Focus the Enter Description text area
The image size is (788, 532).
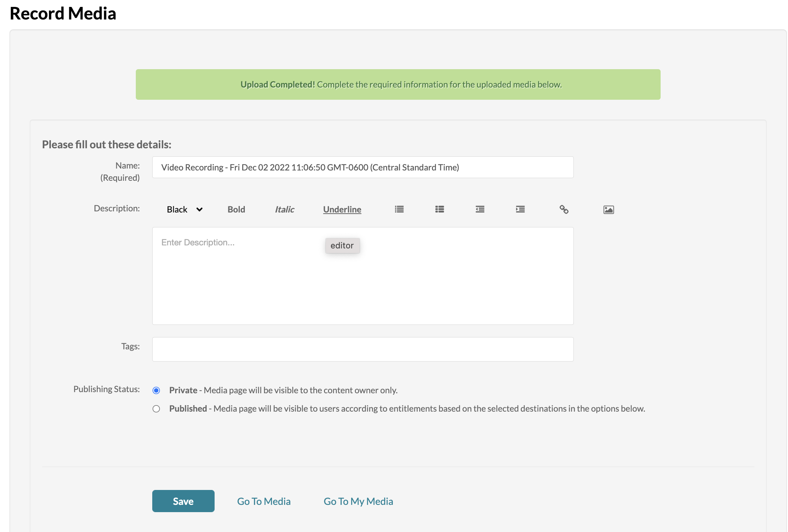362,283
